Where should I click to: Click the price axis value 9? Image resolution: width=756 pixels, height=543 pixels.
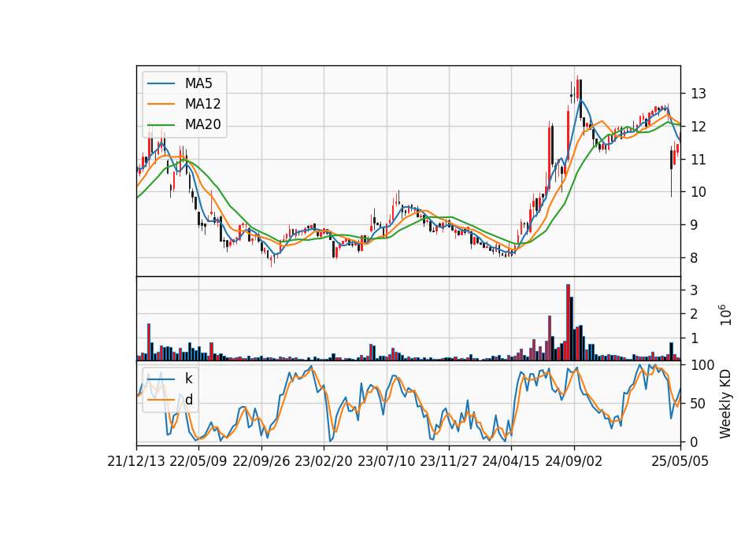(x=695, y=225)
